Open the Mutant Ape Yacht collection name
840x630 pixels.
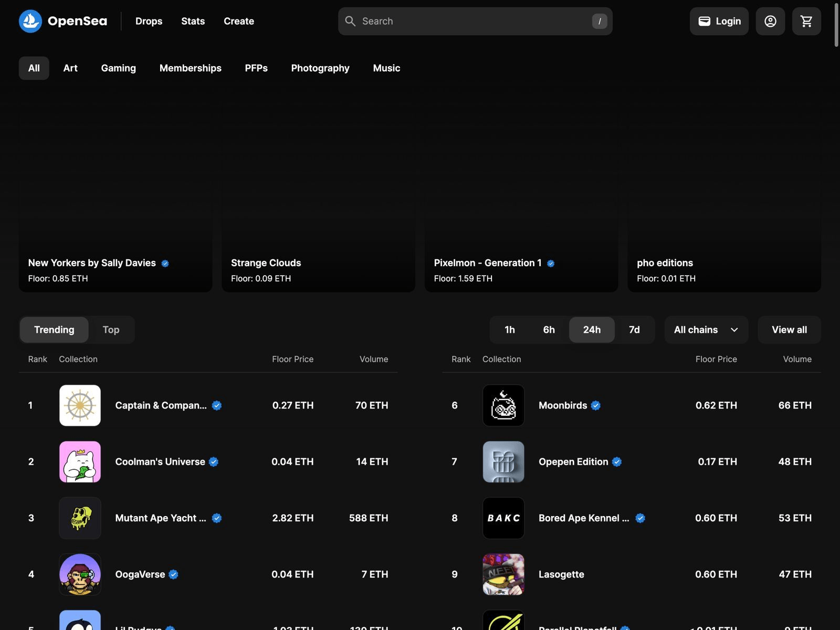161,518
